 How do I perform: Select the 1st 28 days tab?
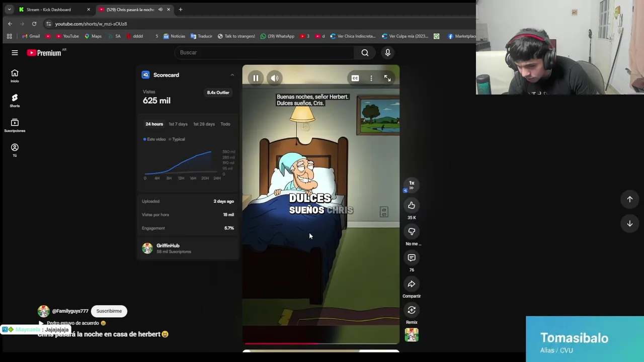coord(204,124)
